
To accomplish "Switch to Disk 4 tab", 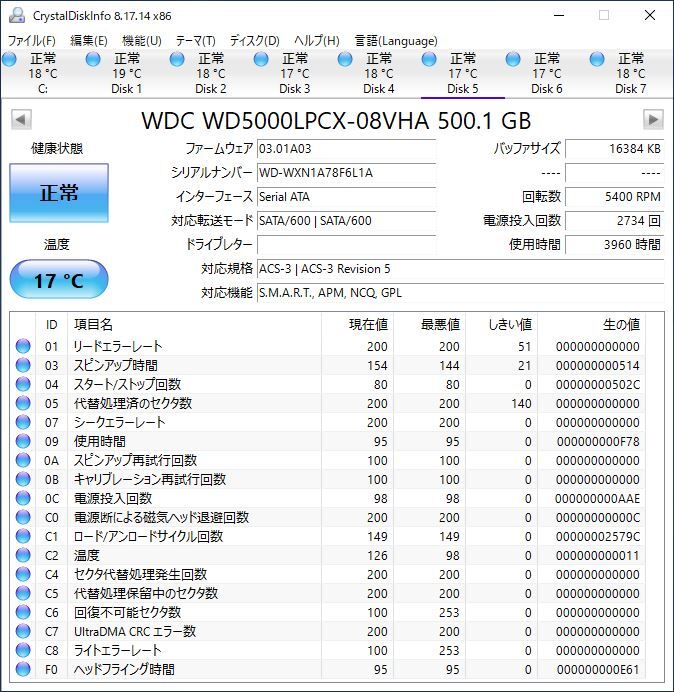I will pos(378,73).
